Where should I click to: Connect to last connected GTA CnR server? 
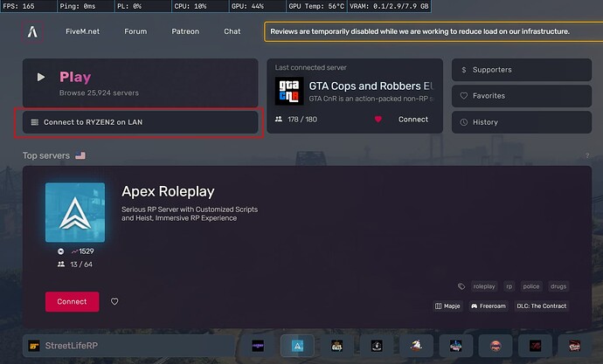pos(413,120)
